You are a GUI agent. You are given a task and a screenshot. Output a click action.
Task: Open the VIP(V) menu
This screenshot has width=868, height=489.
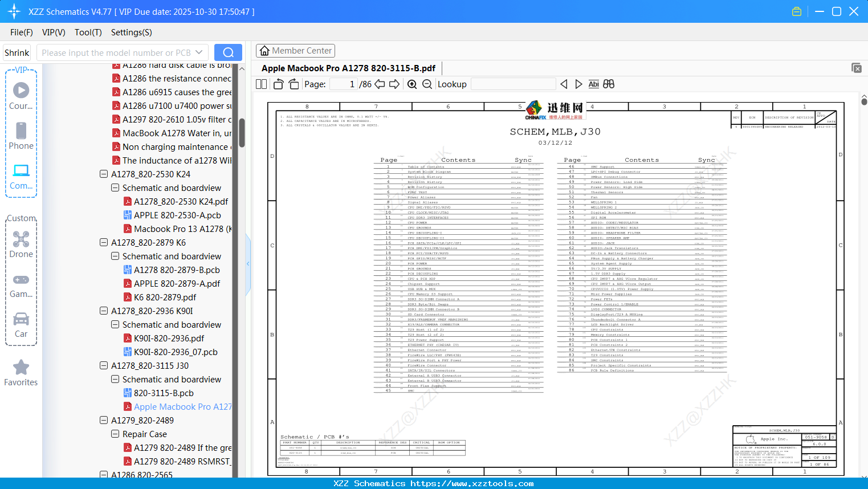tap(54, 32)
